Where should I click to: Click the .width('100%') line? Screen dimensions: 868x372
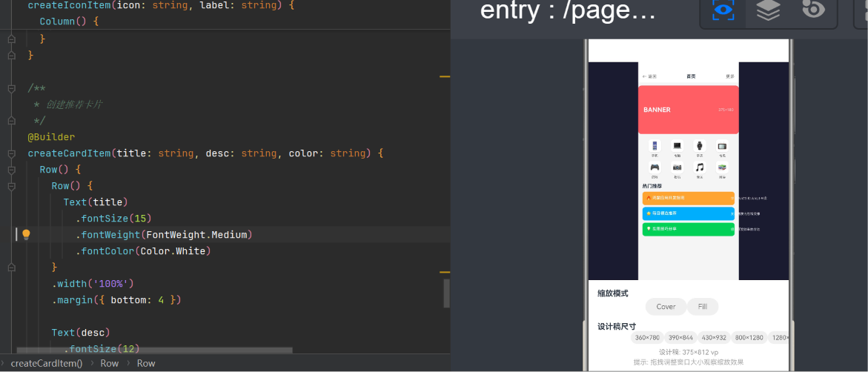pyautogui.click(x=93, y=283)
